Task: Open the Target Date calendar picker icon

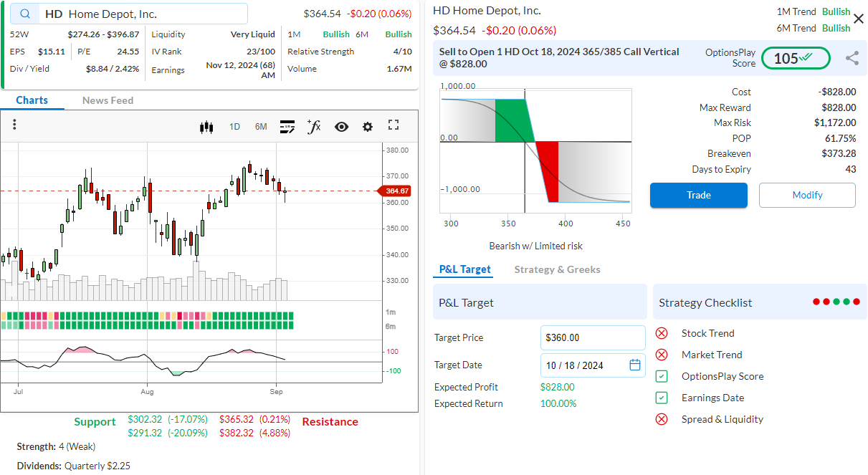Action: (x=635, y=365)
